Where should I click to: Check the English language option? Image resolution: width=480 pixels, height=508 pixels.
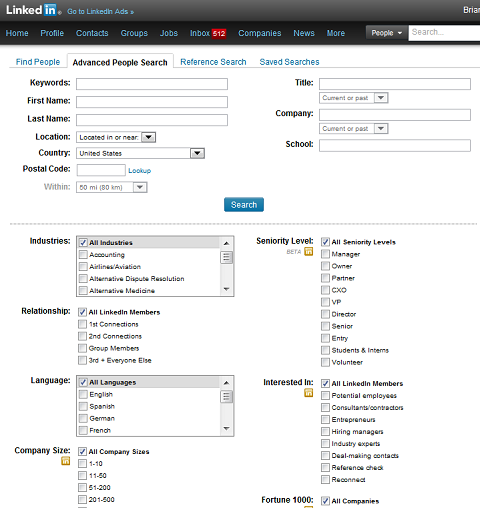[x=83, y=394]
